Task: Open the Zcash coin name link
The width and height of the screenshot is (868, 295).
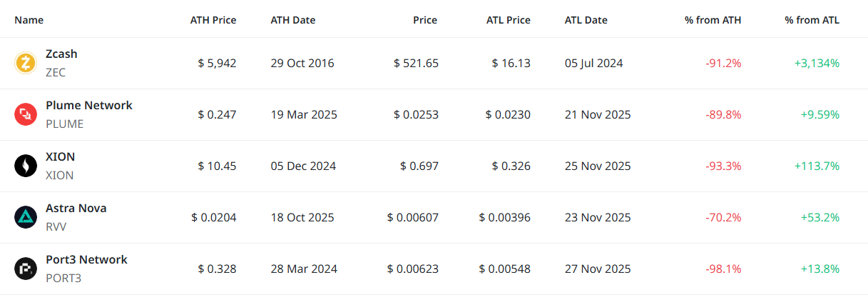Action: (x=61, y=54)
